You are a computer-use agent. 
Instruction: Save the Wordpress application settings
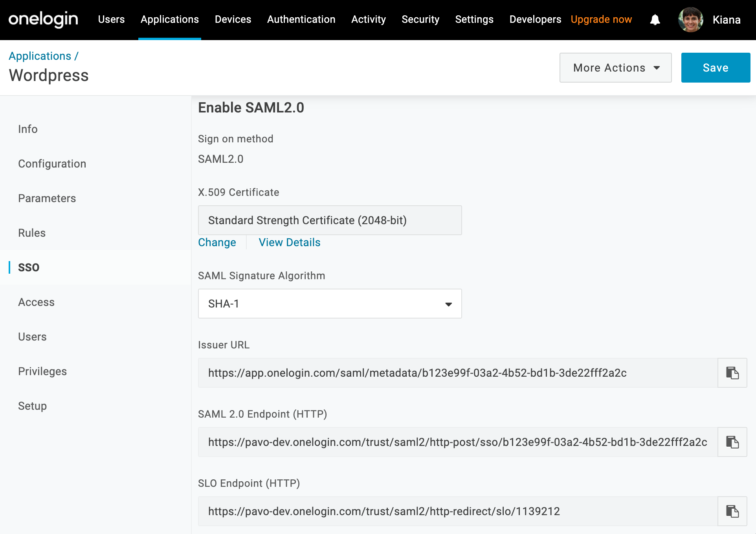(x=715, y=68)
